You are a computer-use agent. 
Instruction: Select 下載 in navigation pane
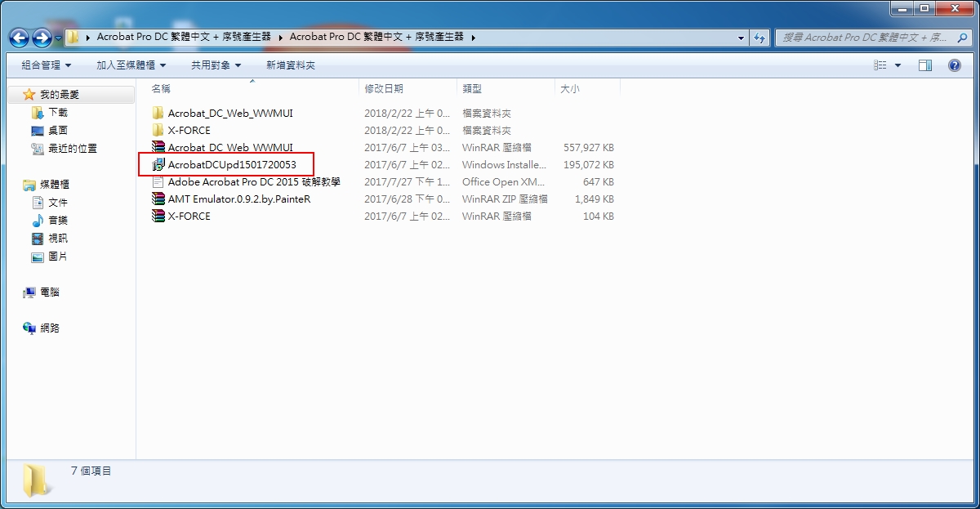[x=58, y=113]
